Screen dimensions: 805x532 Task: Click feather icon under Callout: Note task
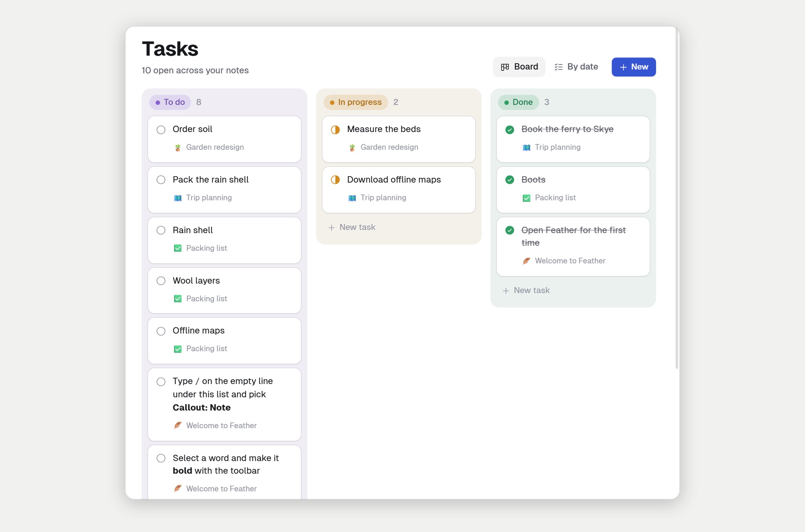point(178,426)
